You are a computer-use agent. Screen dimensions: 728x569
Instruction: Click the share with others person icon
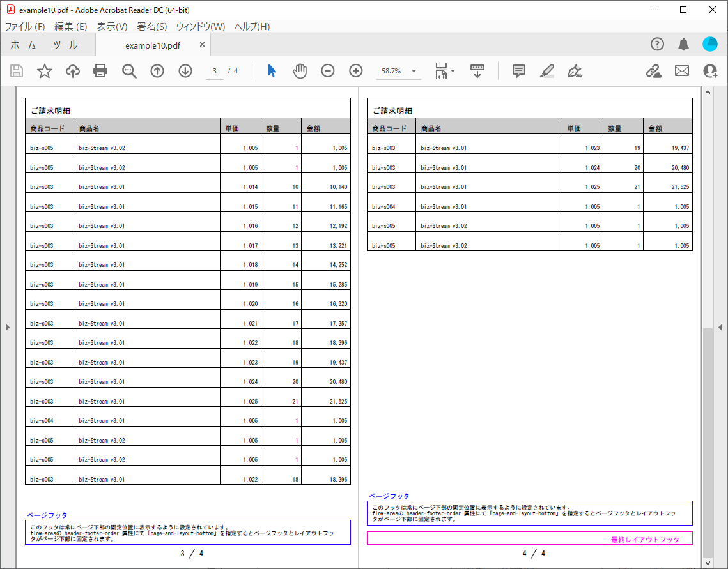click(x=710, y=71)
